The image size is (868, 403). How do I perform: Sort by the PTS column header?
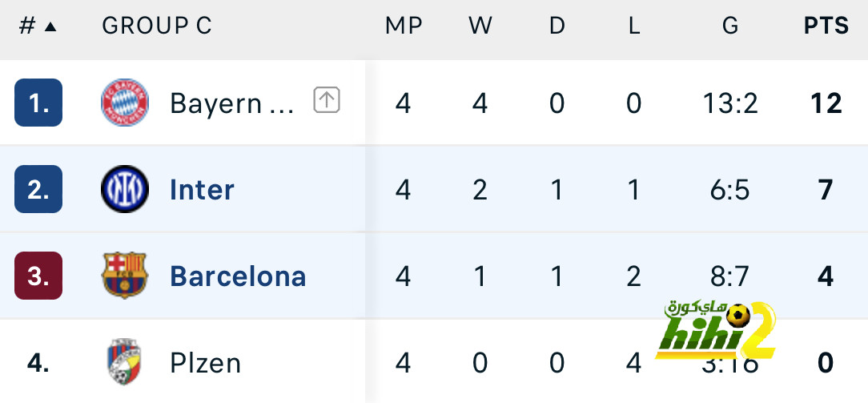click(x=826, y=26)
